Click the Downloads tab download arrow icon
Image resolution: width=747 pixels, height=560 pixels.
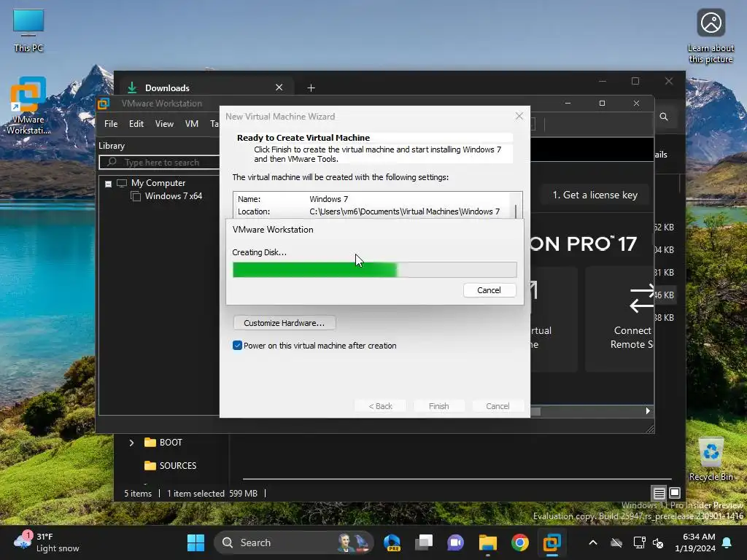click(132, 87)
